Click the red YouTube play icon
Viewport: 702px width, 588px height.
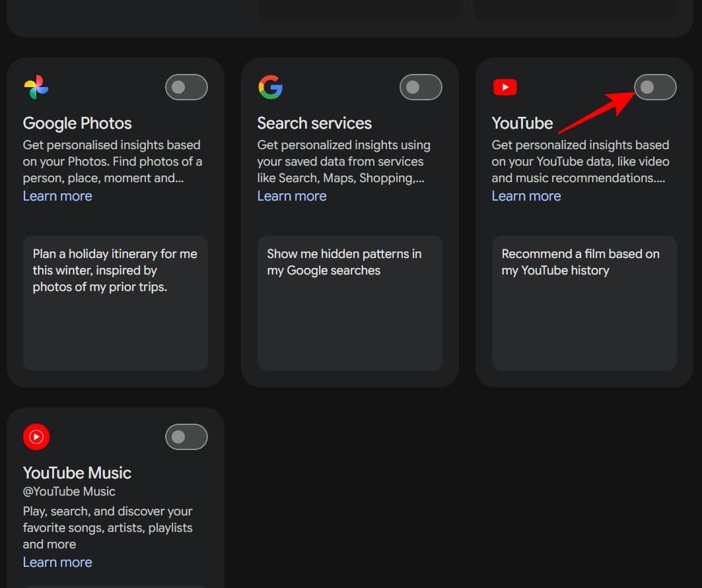505,87
